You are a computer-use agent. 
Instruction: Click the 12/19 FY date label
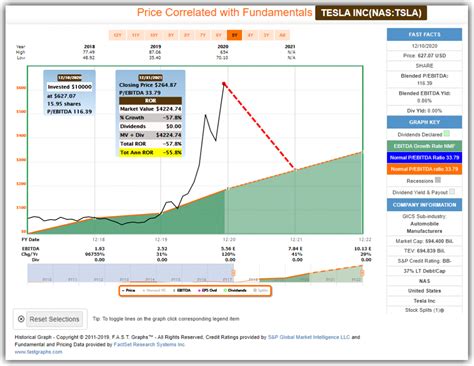[161, 240]
